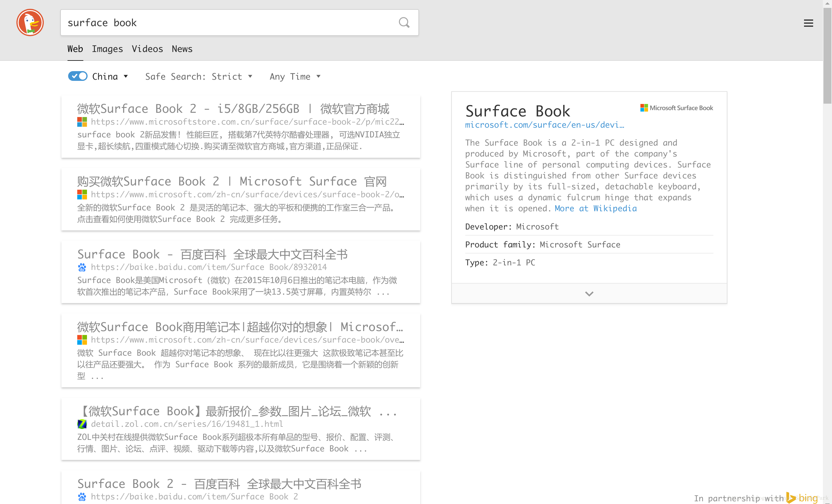Screen dimensions: 832x504
Task: Follow the More at Wikipedia link
Action: click(x=596, y=209)
